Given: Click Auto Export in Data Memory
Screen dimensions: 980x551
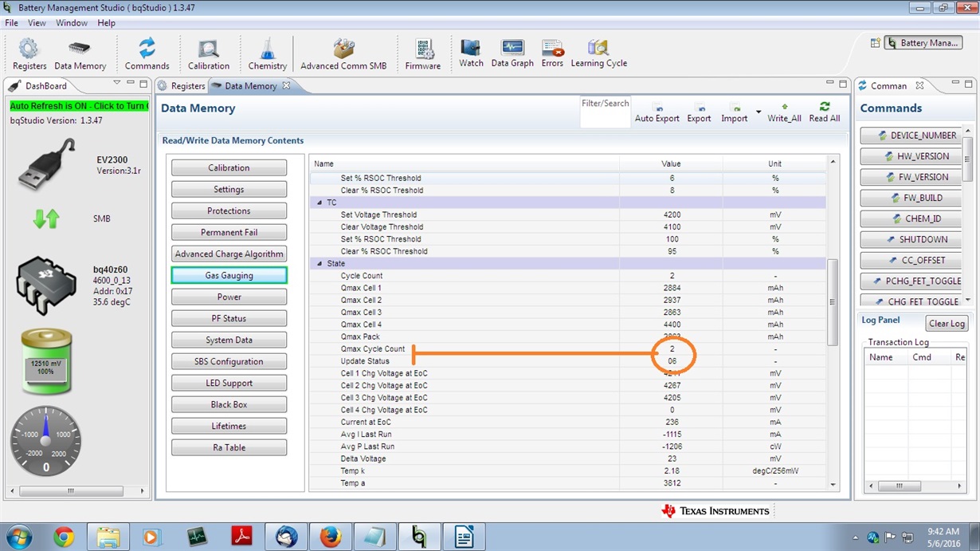Looking at the screenshot, I should [x=657, y=113].
